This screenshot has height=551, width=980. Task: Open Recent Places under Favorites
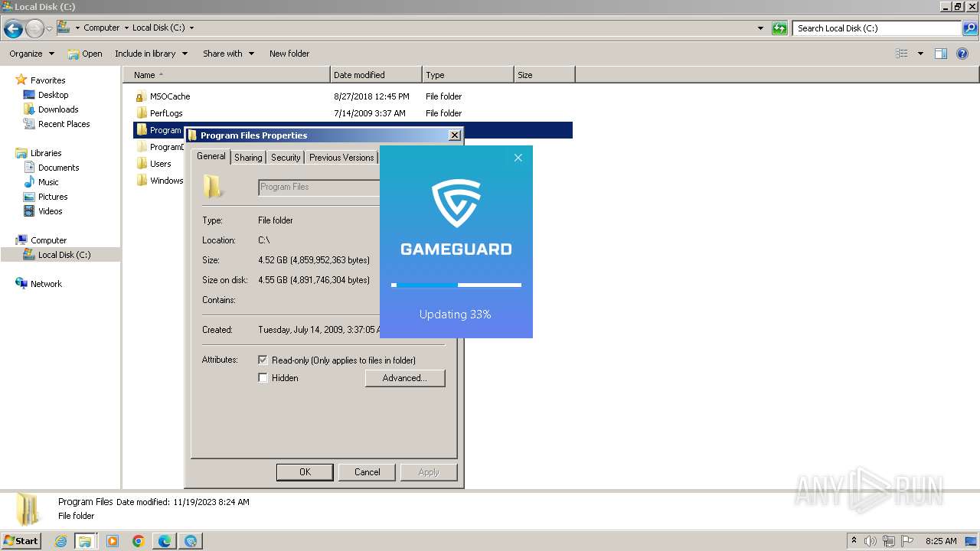coord(57,124)
